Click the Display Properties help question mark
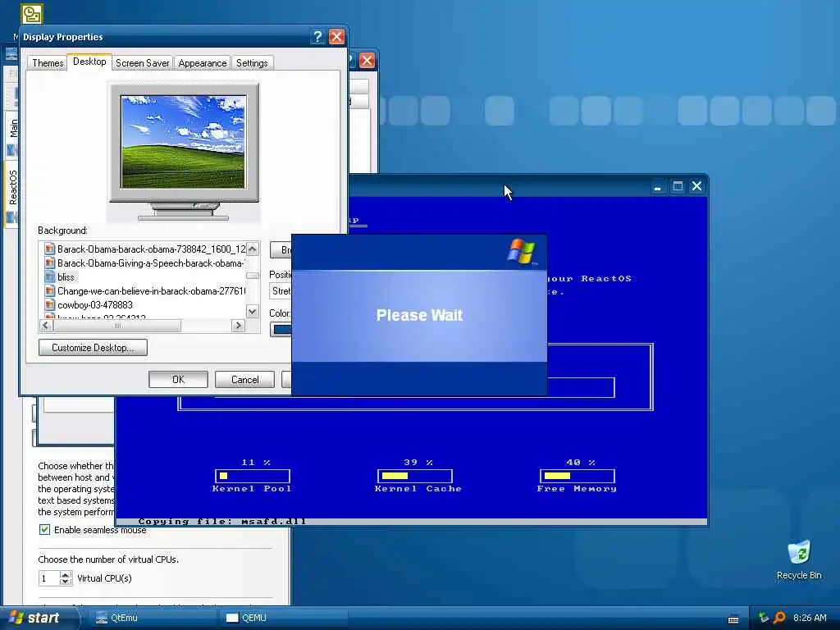 [x=317, y=36]
